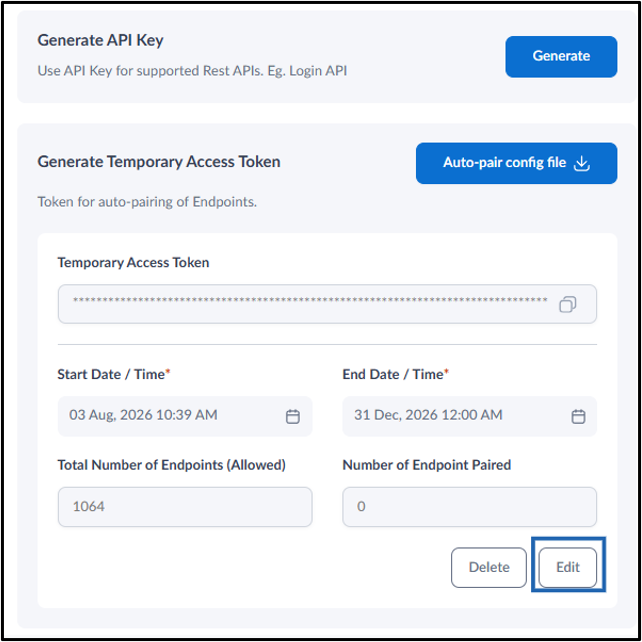Edit the temporary access token
This screenshot has width=642, height=642.
(567, 567)
